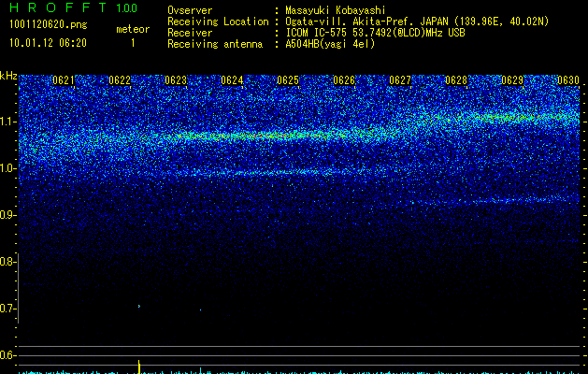This screenshot has height=374, width=588.
Task: Click the Ogata-vill. Akita-Pref. JAPAN location text
Action: pos(417,22)
